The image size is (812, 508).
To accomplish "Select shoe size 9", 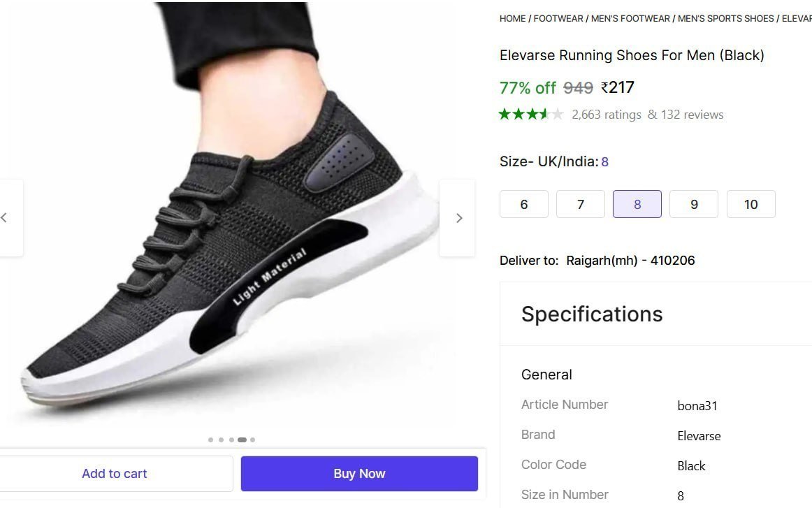I will pos(693,204).
